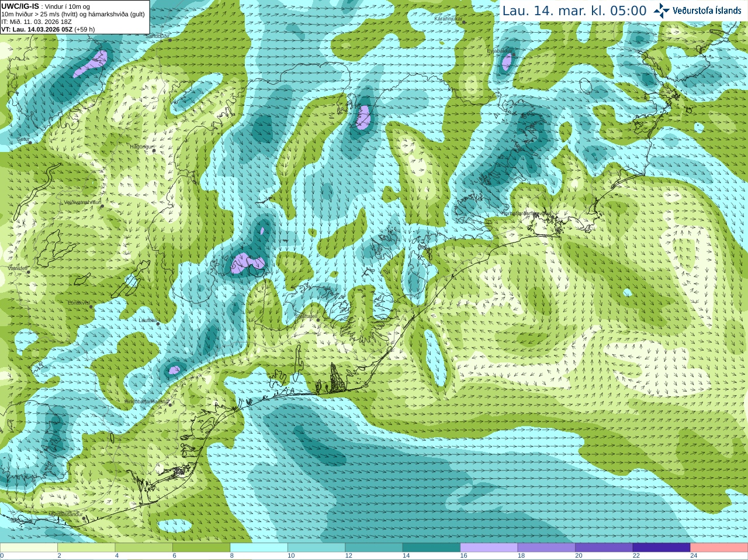Click the 4–6 m/s legend swatch
The height and width of the screenshot is (560, 748).
click(x=144, y=547)
